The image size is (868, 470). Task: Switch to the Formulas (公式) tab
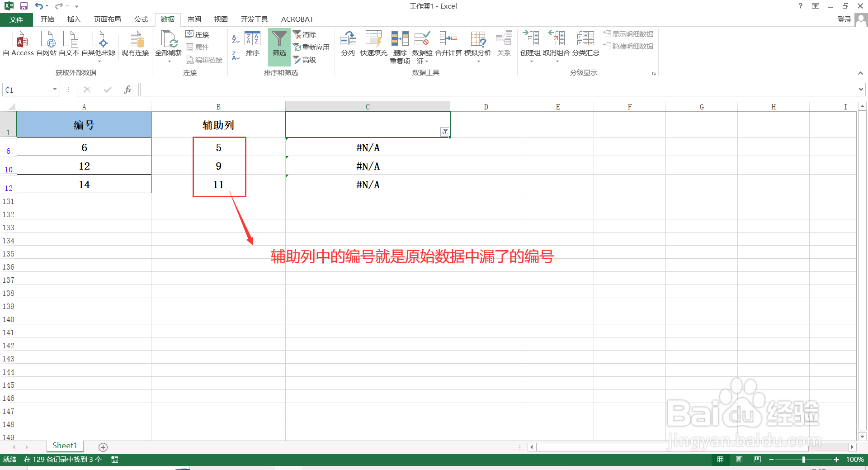(x=141, y=19)
